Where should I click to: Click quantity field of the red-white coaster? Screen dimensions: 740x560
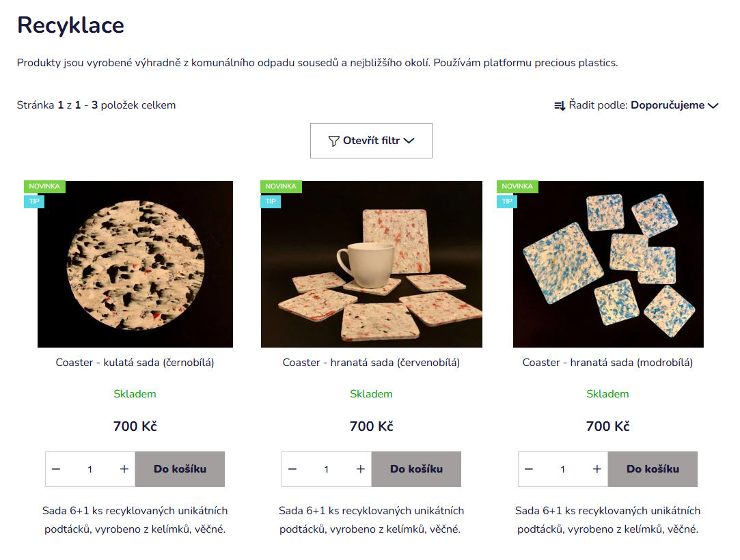point(327,469)
